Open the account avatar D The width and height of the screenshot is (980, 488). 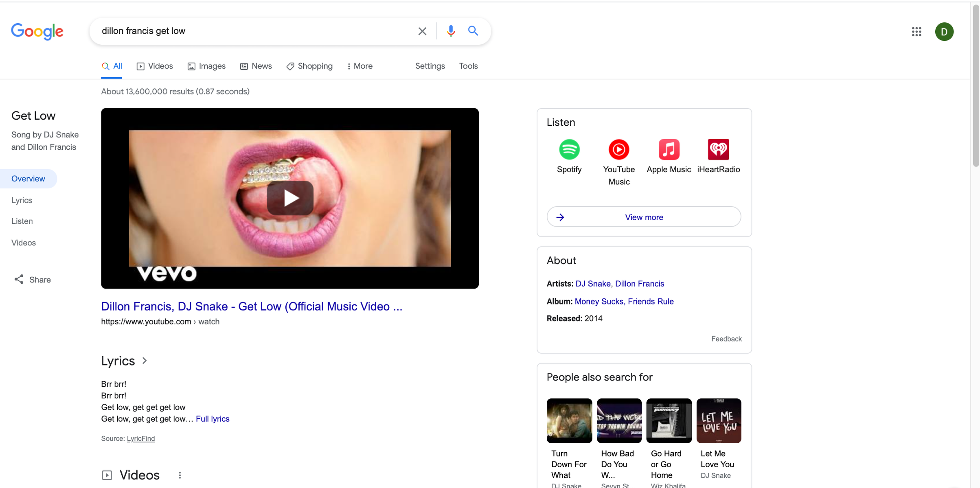pyautogui.click(x=944, y=32)
